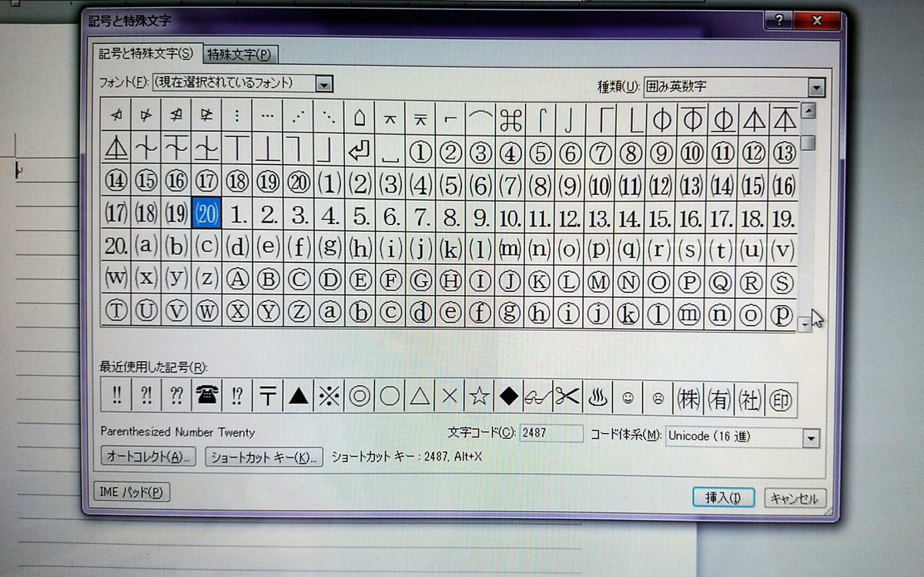Switch to the 特殊文字(P) tab
This screenshot has height=577, width=924.
point(239,54)
